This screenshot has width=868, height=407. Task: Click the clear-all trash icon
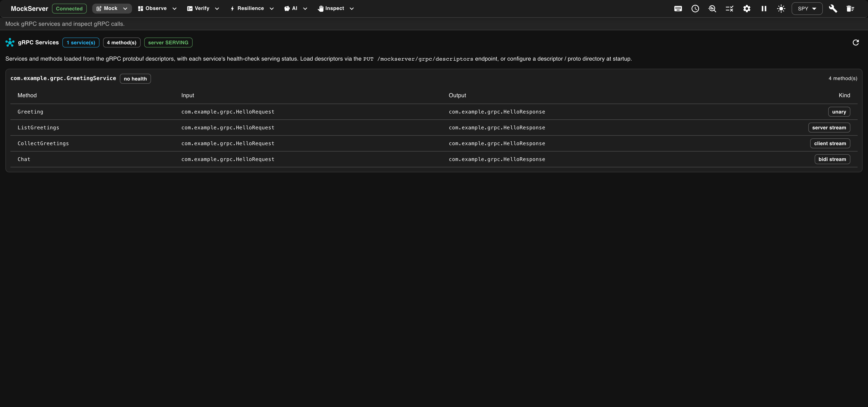pyautogui.click(x=850, y=9)
